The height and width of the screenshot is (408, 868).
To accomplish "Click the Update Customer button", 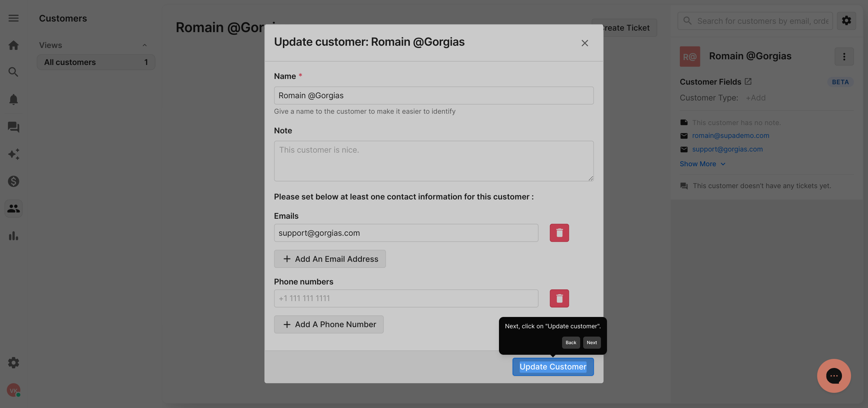I will [x=553, y=367].
